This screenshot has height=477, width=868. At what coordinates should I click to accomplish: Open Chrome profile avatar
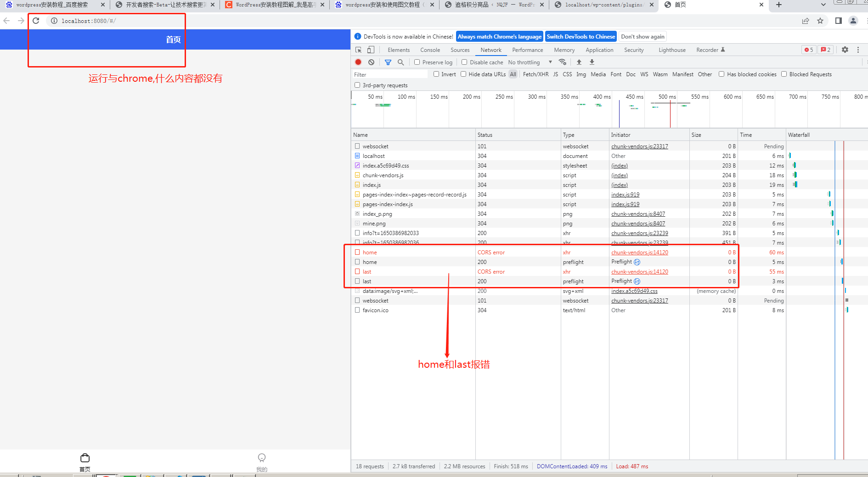tap(853, 21)
